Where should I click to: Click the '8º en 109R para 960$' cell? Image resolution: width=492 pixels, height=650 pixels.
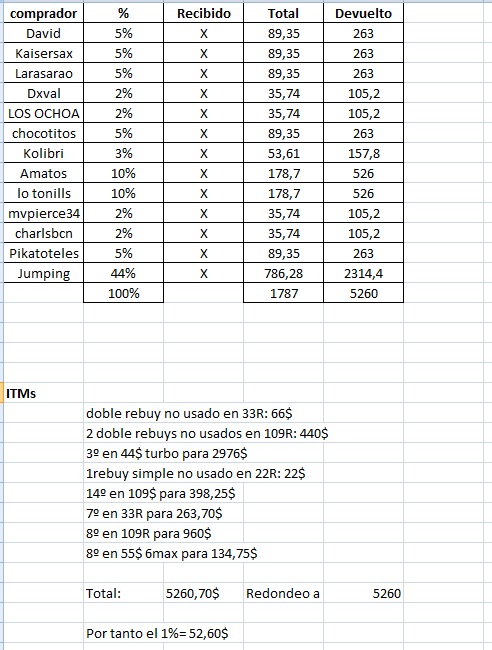148,533
